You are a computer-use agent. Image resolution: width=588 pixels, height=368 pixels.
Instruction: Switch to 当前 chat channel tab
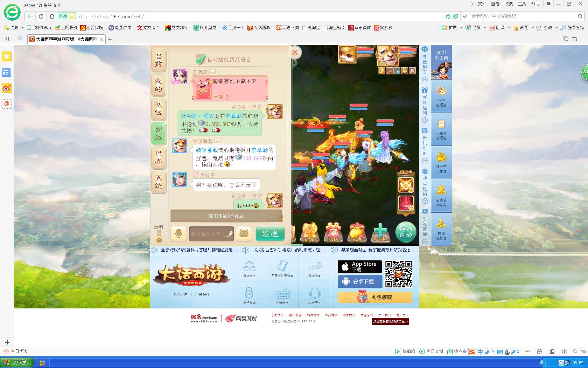[159, 60]
